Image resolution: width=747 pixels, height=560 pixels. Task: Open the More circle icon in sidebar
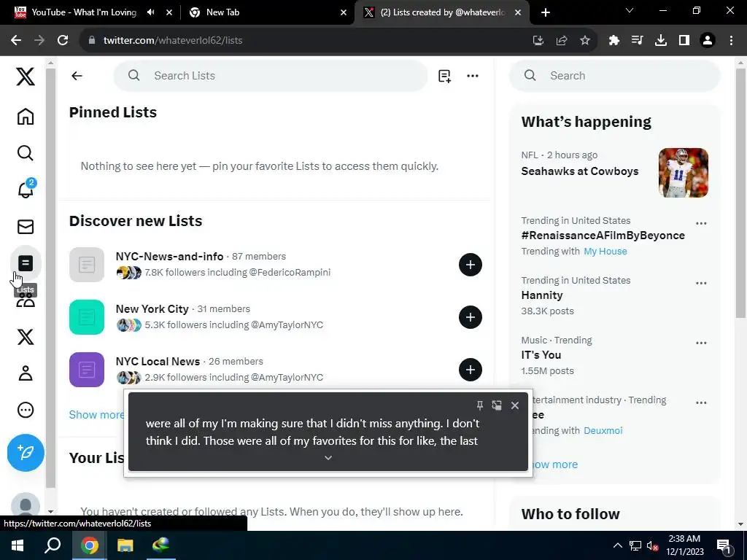click(x=26, y=410)
